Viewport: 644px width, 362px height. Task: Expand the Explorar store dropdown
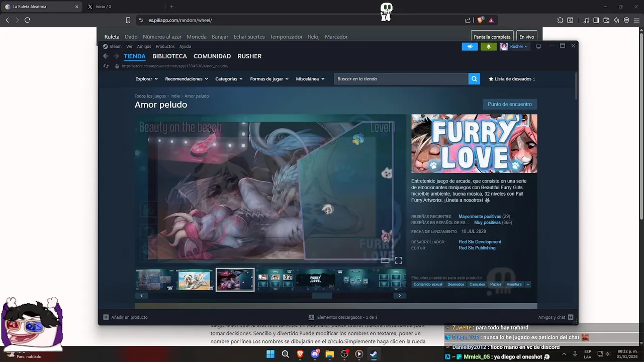coord(146,79)
